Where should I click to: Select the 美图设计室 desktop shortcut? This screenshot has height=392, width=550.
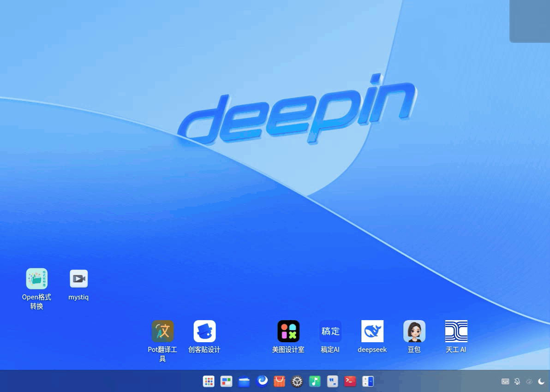point(288,331)
